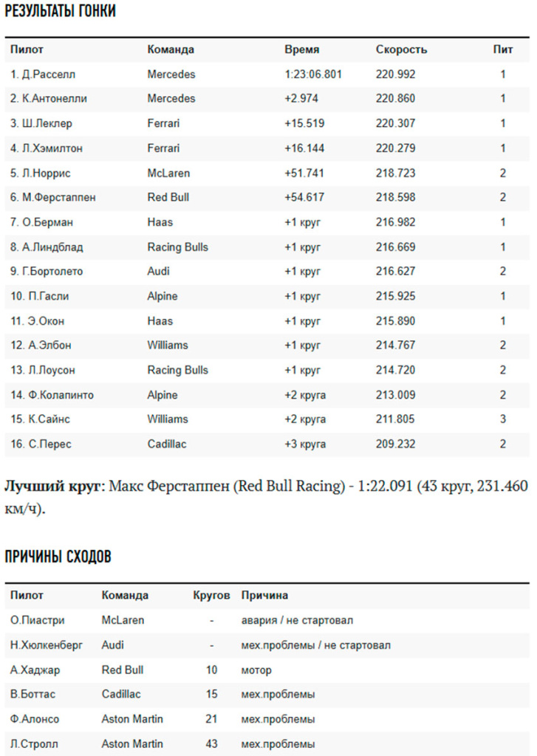
Task: Click the Ferrari team cell for Ш.Леклер
Action: click(x=163, y=123)
